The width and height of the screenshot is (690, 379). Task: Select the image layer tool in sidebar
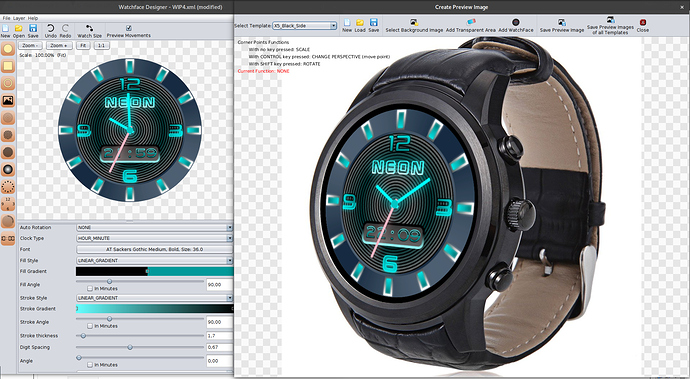pyautogui.click(x=8, y=100)
